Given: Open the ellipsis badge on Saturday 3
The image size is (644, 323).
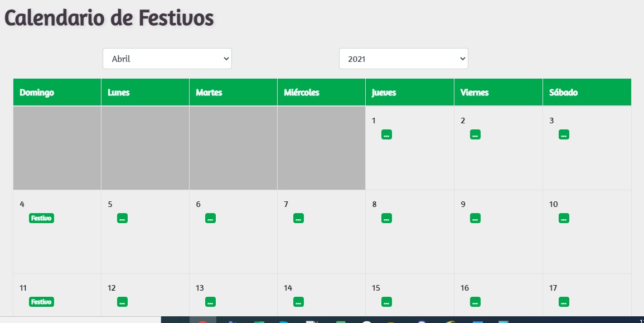Looking at the screenshot, I should 564,134.
